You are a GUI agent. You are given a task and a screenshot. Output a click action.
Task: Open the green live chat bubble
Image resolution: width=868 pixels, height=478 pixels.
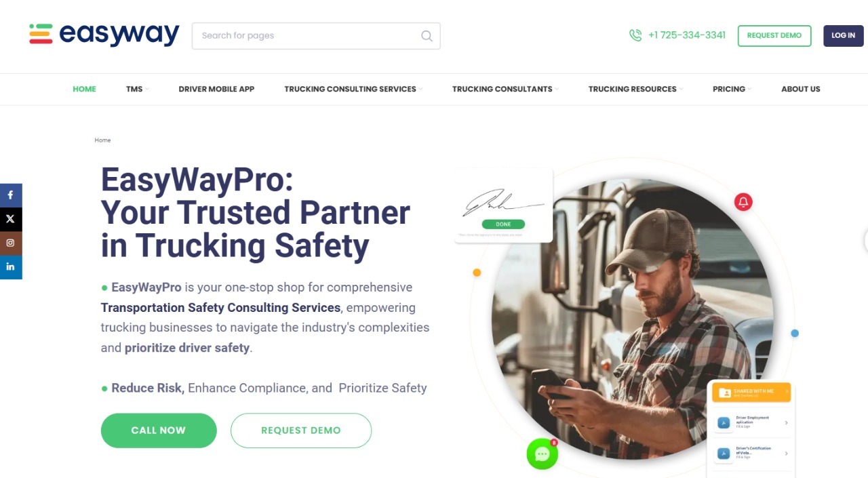pos(542,454)
